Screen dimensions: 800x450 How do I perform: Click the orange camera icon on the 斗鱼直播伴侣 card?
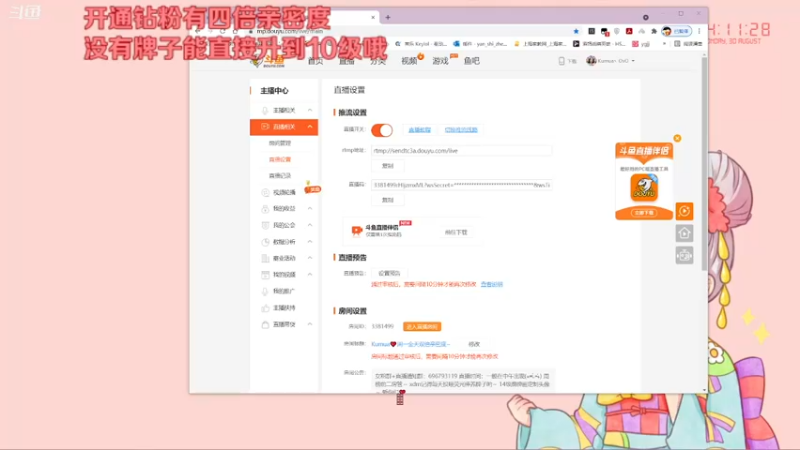point(357,231)
